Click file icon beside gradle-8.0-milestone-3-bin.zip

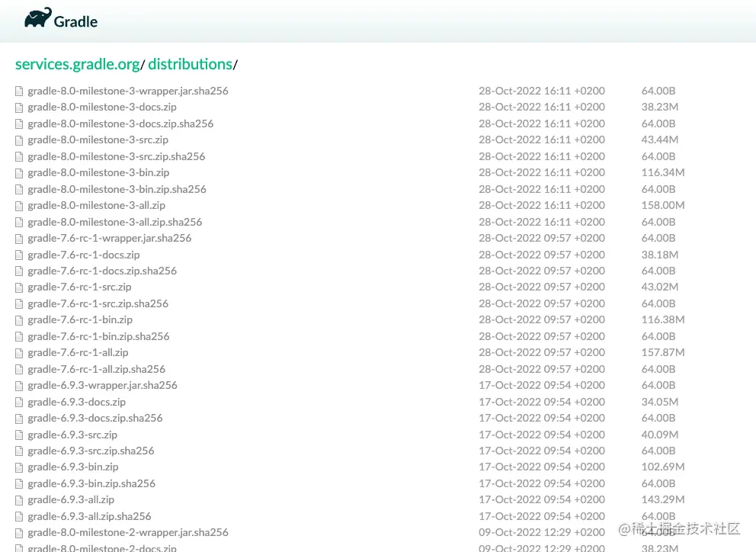(x=19, y=173)
